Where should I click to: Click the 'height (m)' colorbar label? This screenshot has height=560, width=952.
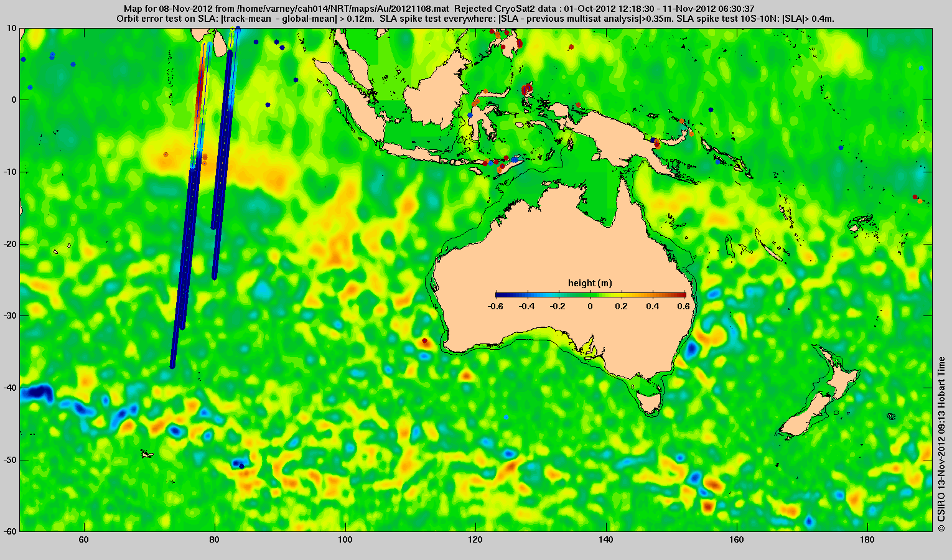pyautogui.click(x=590, y=283)
